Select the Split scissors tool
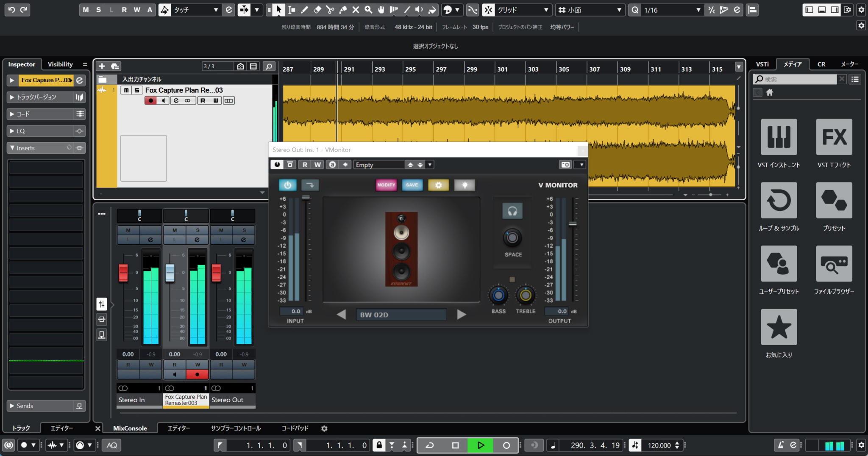This screenshot has height=456, width=868. 330,10
